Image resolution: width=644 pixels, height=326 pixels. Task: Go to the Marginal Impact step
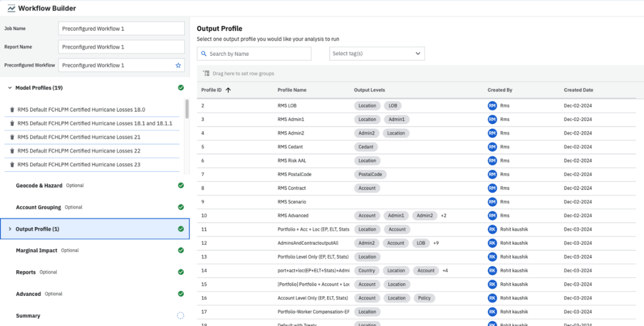36,250
